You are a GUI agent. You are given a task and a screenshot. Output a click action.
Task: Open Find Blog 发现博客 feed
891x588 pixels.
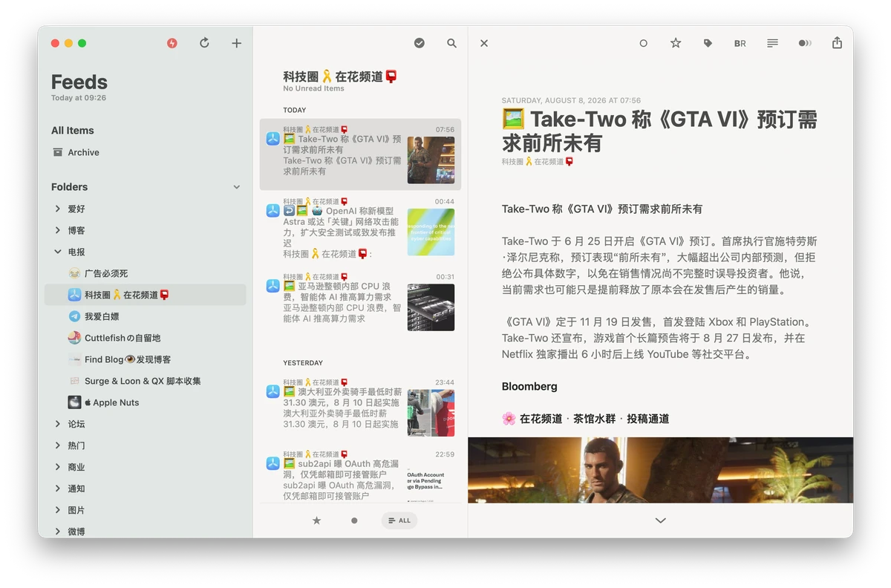145,359
